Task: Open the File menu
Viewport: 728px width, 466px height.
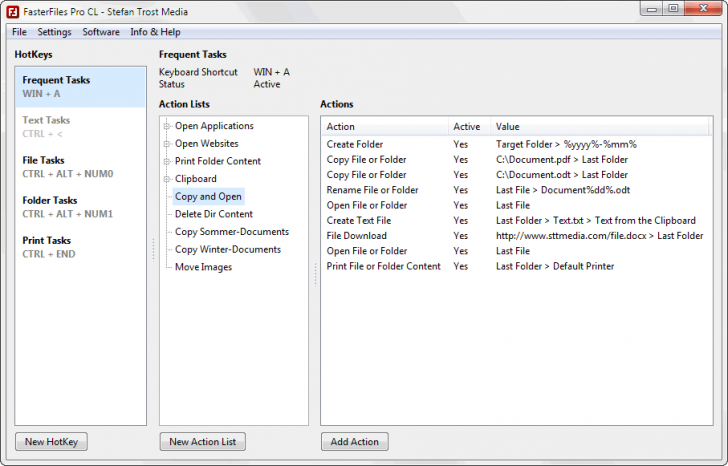Action: click(19, 32)
